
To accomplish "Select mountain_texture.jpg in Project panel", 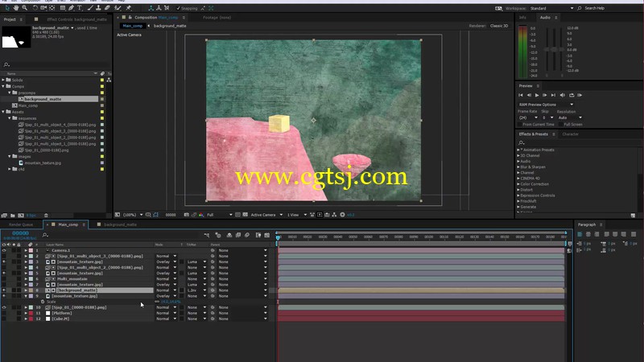I will tap(43, 163).
